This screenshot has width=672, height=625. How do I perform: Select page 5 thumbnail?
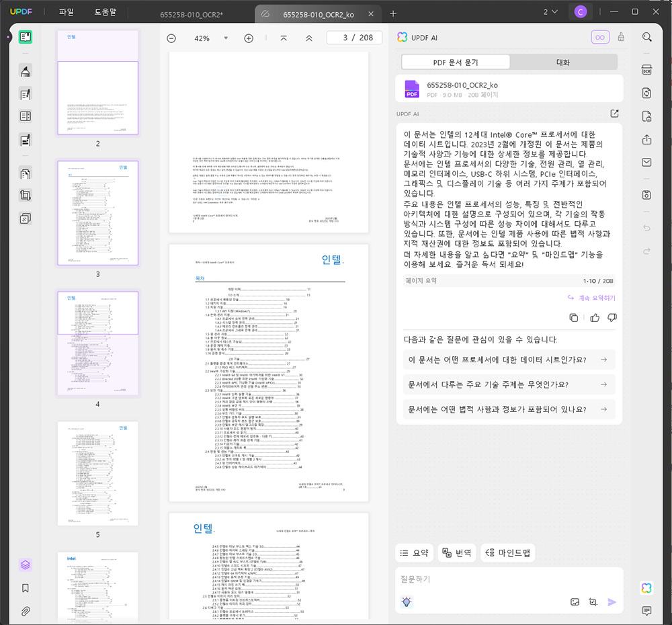tap(97, 474)
